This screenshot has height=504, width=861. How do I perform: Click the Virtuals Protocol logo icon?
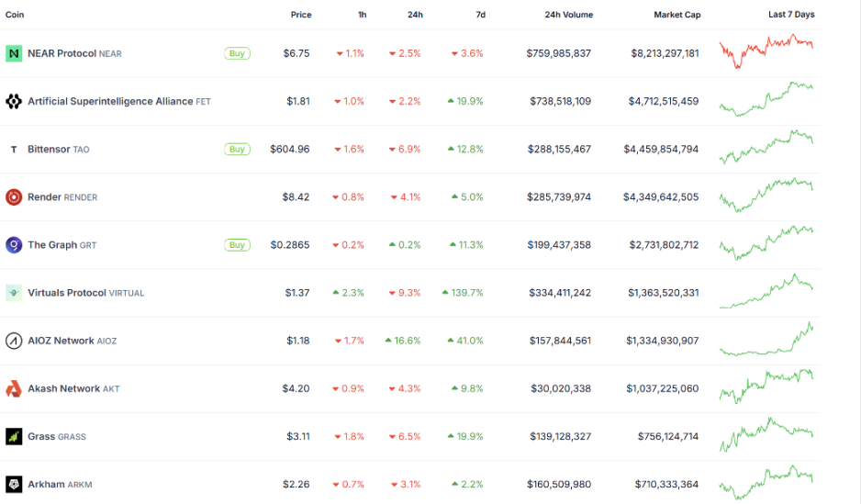[14, 293]
